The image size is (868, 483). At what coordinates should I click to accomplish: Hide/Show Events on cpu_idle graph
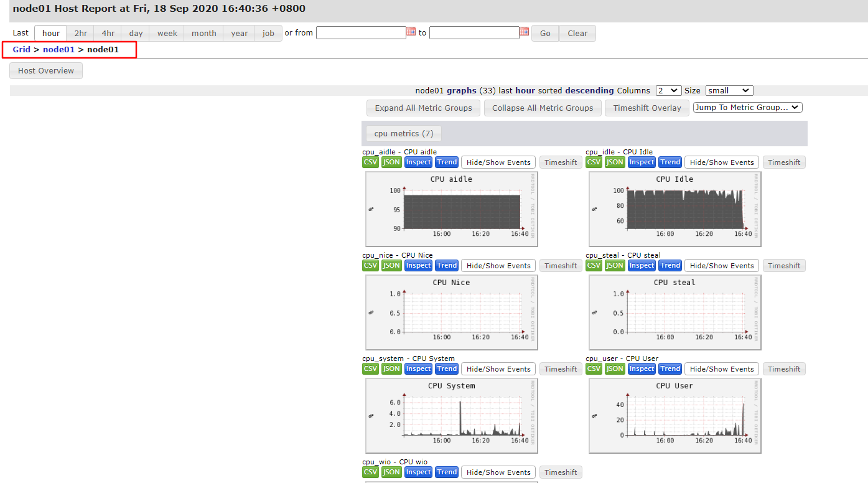pyautogui.click(x=722, y=162)
